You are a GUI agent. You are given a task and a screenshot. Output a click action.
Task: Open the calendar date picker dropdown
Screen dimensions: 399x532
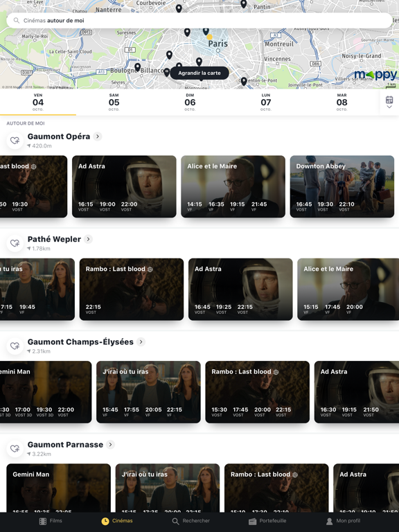389,102
